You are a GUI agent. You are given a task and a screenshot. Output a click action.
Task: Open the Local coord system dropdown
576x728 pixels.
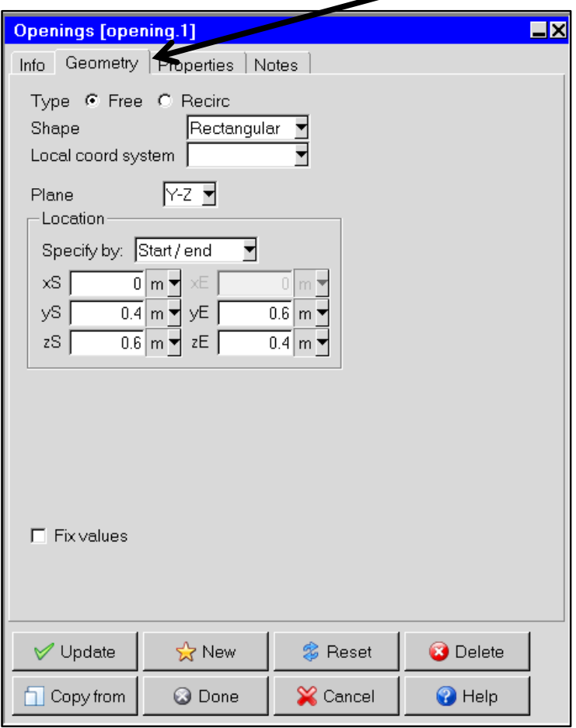[x=248, y=155]
